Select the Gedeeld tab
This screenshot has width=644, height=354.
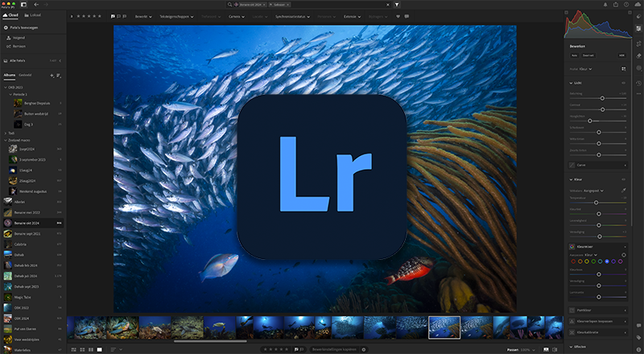tap(25, 75)
